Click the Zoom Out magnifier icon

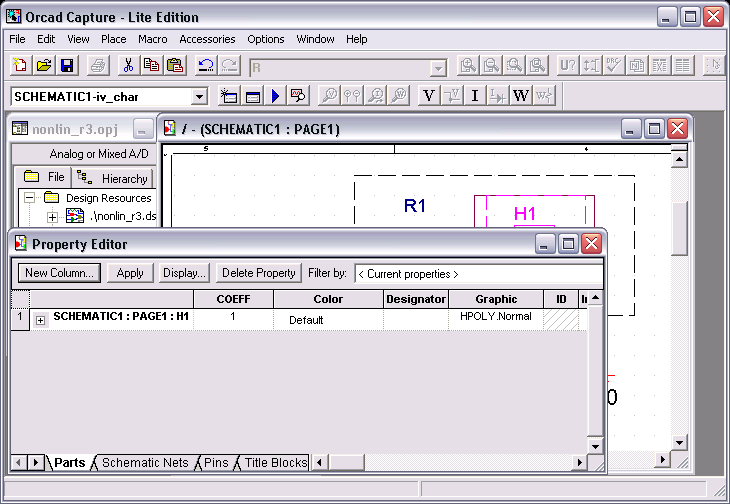491,66
